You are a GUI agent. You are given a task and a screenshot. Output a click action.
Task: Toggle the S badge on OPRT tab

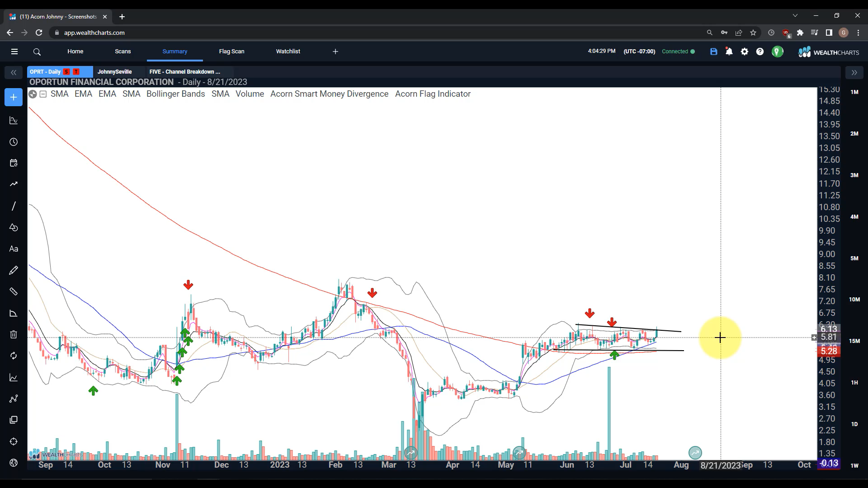pos(66,72)
